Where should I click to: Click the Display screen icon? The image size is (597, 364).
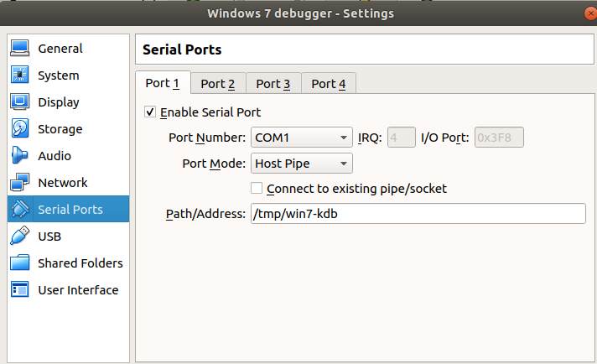[20, 101]
